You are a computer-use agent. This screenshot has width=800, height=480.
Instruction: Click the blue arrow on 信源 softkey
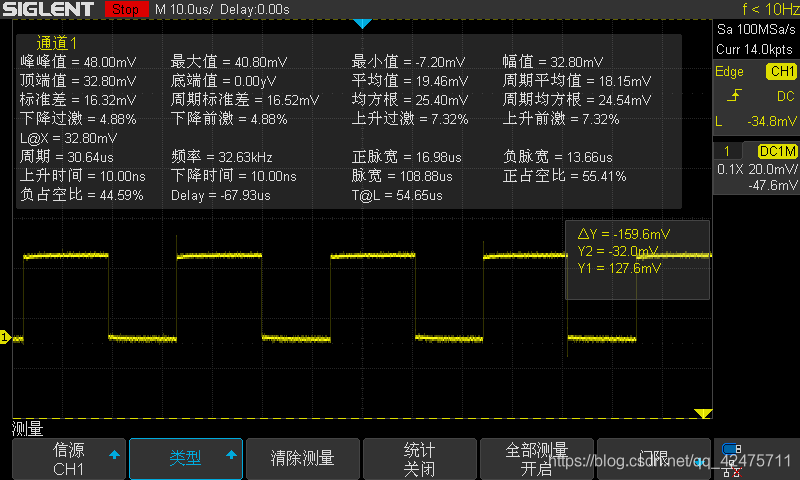point(114,454)
